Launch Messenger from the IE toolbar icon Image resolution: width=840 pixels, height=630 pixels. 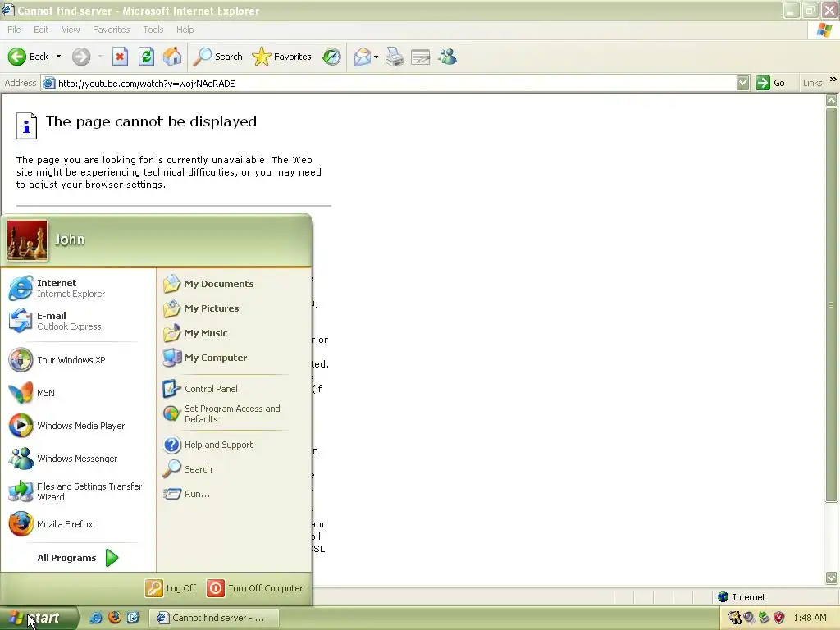[447, 57]
